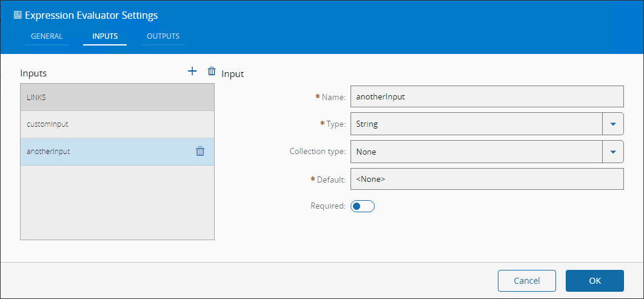Open Collection type combo box showing None
Screen dimensions: 644x299
476,152
